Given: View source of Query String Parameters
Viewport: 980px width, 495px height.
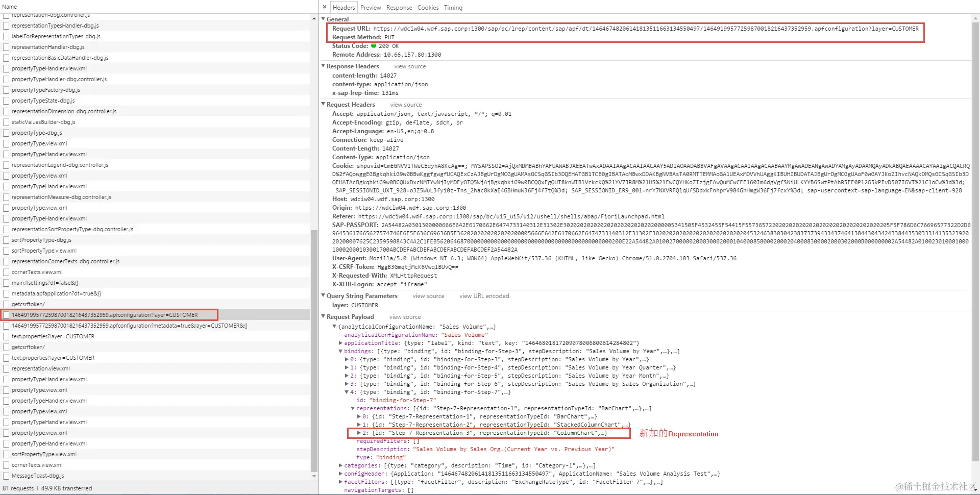Looking at the screenshot, I should pyautogui.click(x=428, y=296).
